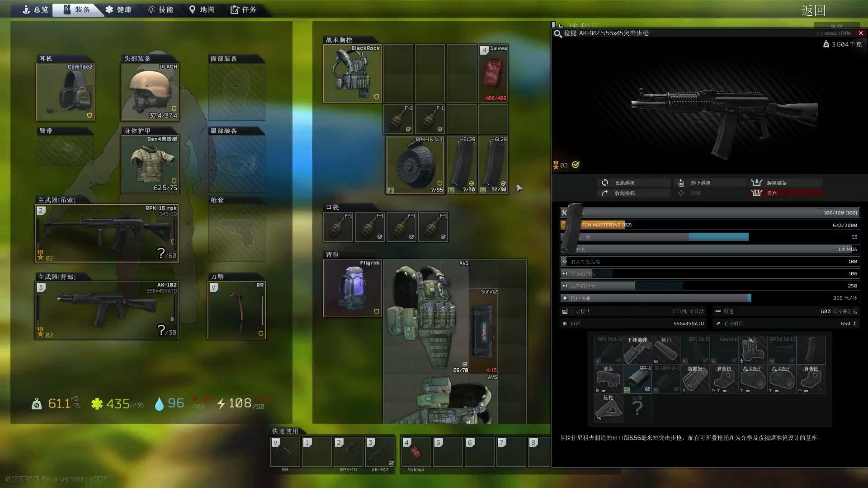
Task: Switch to the 健康 health tab
Action: tap(118, 9)
